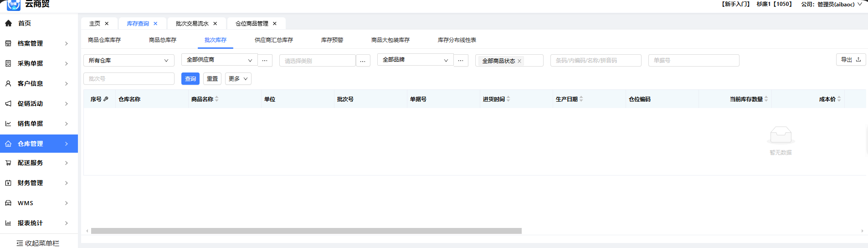The width and height of the screenshot is (868, 248).
Task: Click the 重置 reset button
Action: coord(212,79)
